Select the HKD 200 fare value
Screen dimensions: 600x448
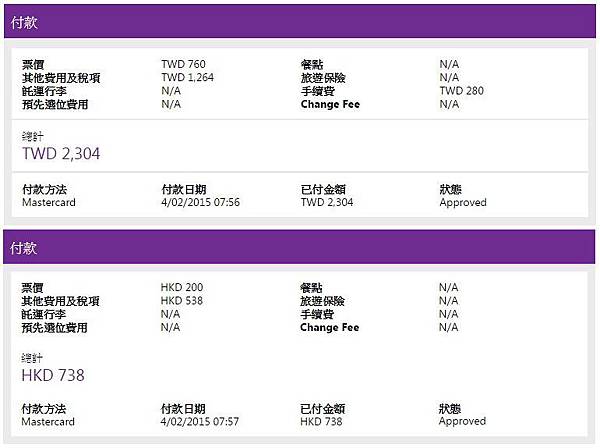[182, 288]
